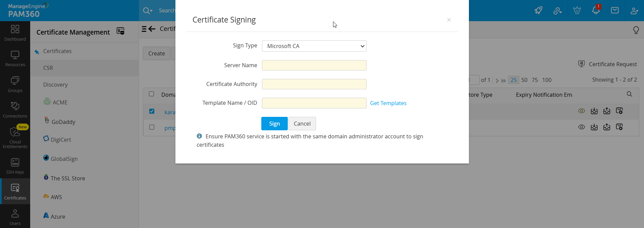
Task: Click the Get Templates link
Action: (x=388, y=103)
